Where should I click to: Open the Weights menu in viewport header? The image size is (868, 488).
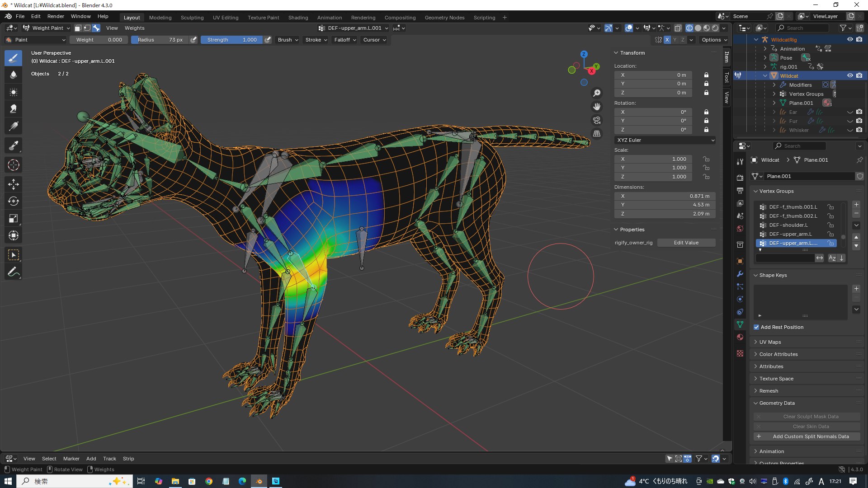coord(134,28)
